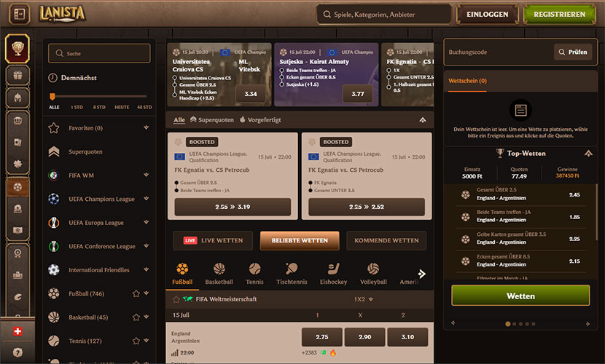Open Wettschein (0) tab
605x364 pixels.
pos(467,81)
